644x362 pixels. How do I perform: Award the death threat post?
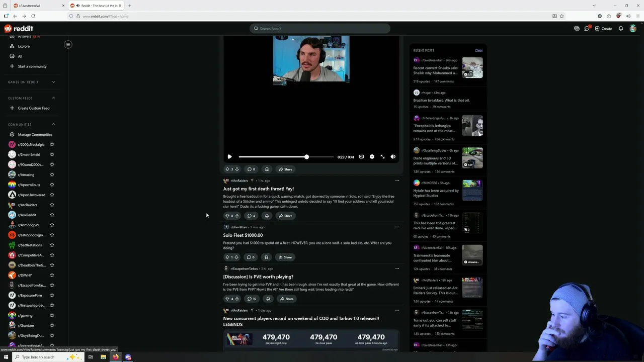[267, 216]
